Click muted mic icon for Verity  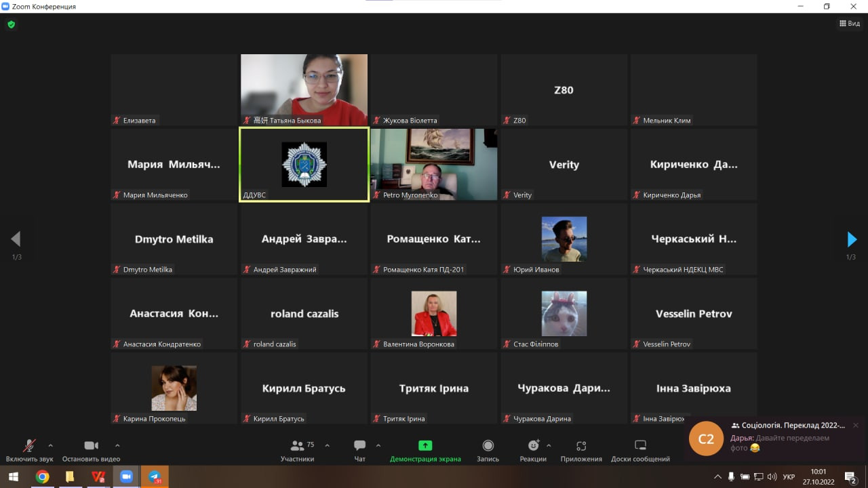click(x=507, y=195)
